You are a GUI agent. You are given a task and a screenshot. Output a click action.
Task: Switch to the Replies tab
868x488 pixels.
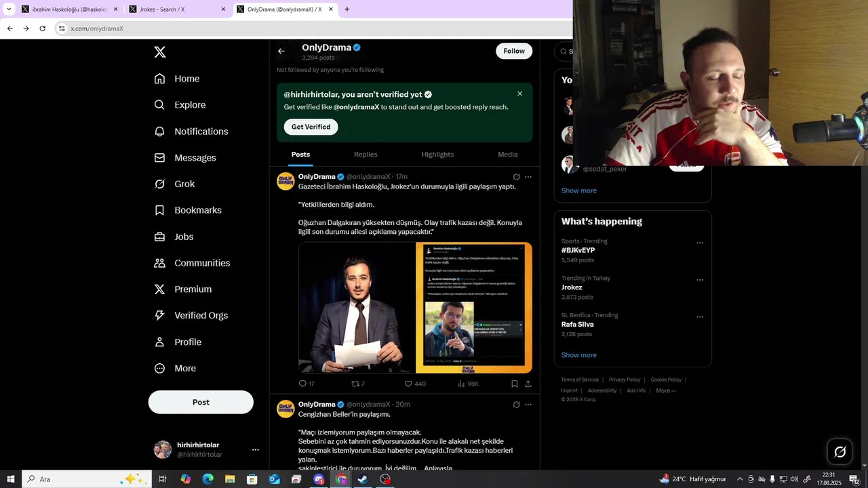(x=366, y=155)
